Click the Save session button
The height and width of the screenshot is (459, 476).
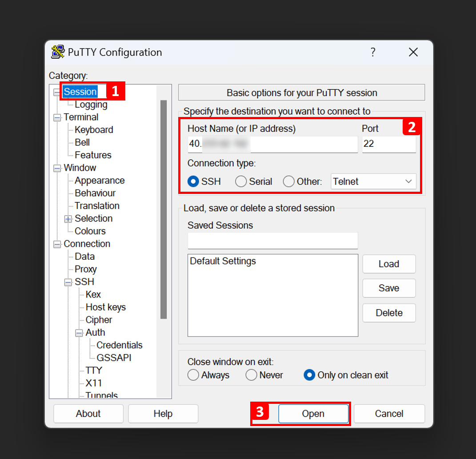[389, 288]
